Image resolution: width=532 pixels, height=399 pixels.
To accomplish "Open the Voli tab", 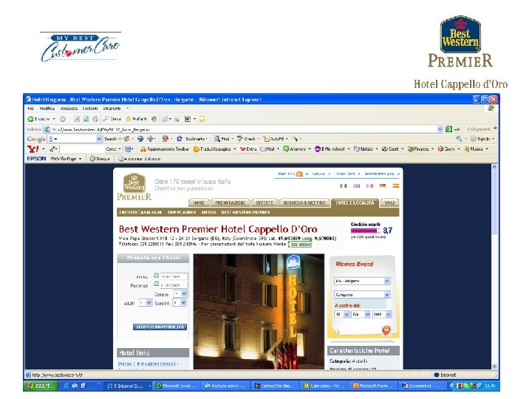I will (389, 202).
